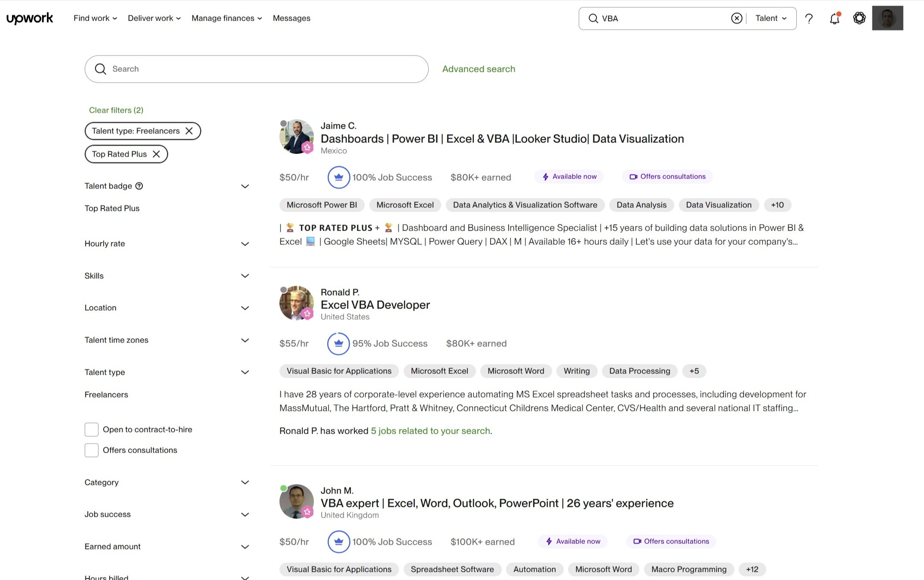Click Ronald P.'s job success crown badge
Viewport: 924px width, 580px height.
338,343
